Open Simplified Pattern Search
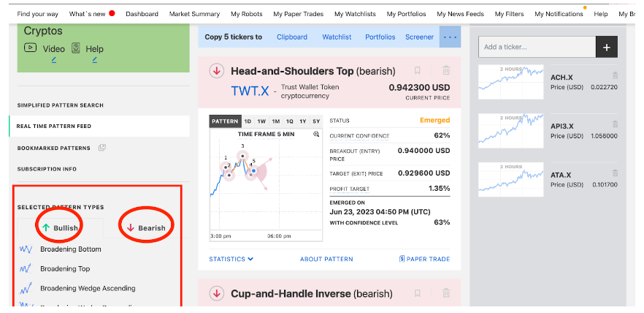Screen dimensions: 644x313 point(61,105)
